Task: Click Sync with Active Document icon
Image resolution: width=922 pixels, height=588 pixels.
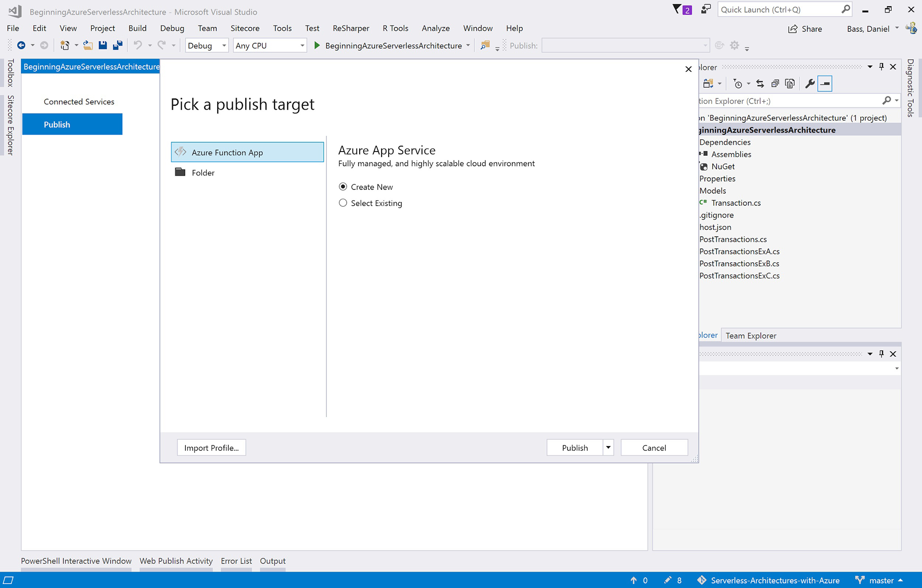Action: tap(760, 83)
